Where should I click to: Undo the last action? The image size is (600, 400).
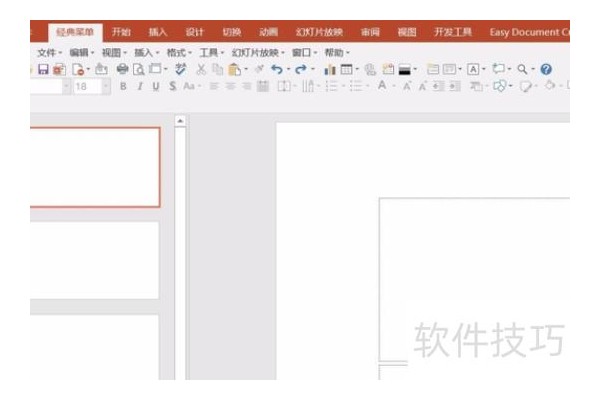[277, 69]
